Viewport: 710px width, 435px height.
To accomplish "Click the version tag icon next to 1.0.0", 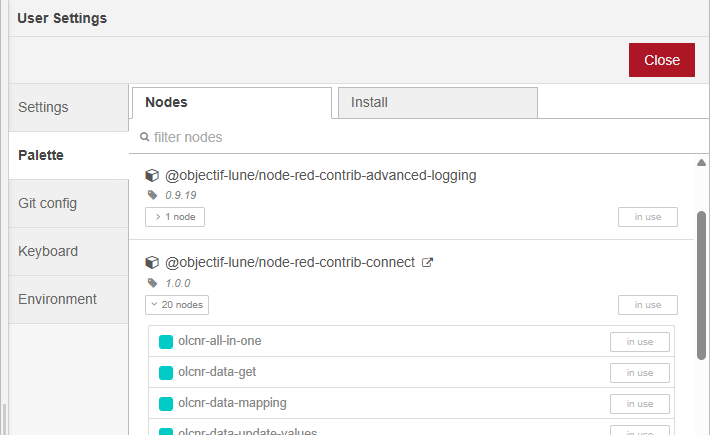I will [x=152, y=284].
